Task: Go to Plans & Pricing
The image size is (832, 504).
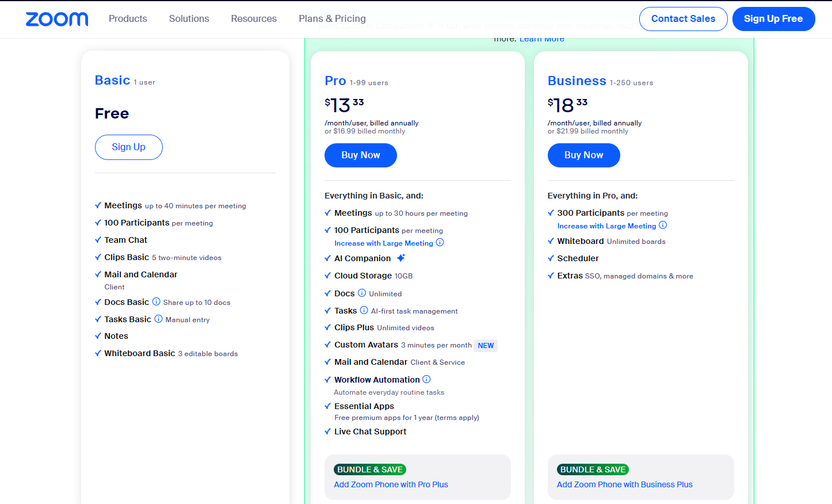Action: [x=332, y=19]
